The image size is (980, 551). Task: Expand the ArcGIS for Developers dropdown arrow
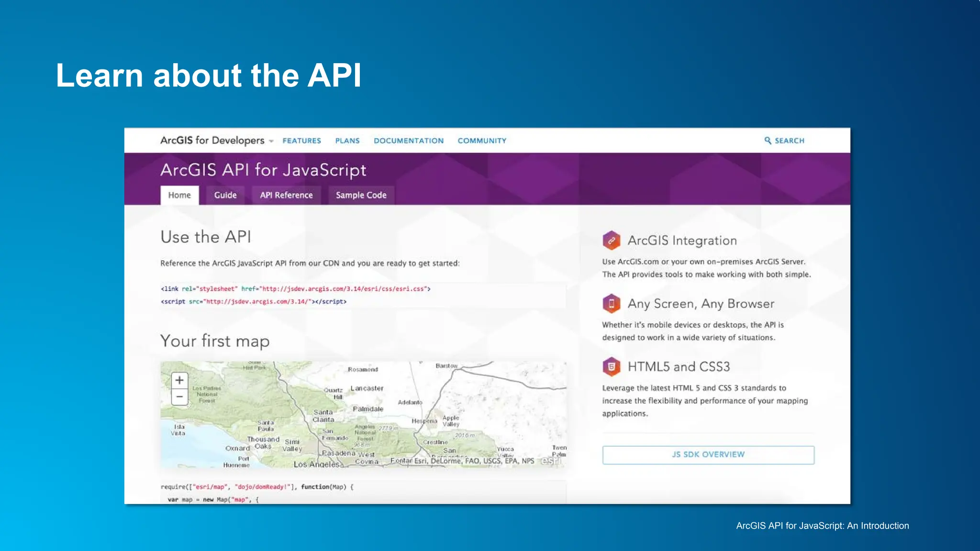click(x=271, y=141)
